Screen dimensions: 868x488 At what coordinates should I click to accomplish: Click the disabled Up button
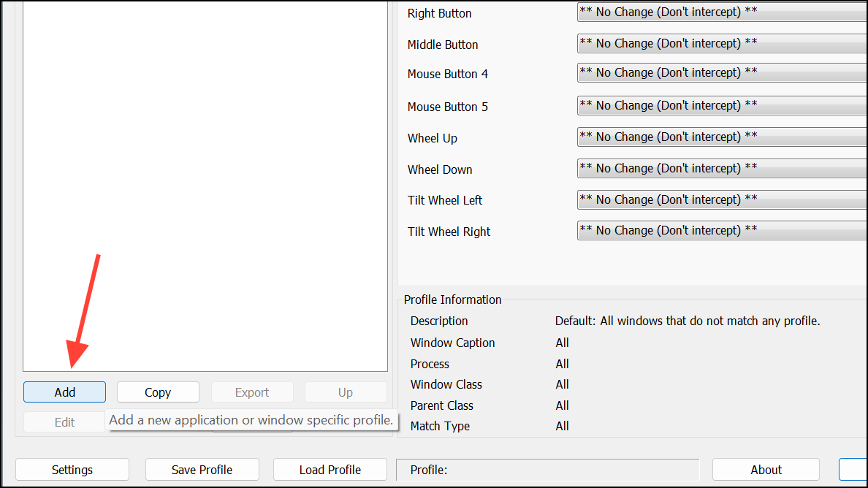point(346,392)
